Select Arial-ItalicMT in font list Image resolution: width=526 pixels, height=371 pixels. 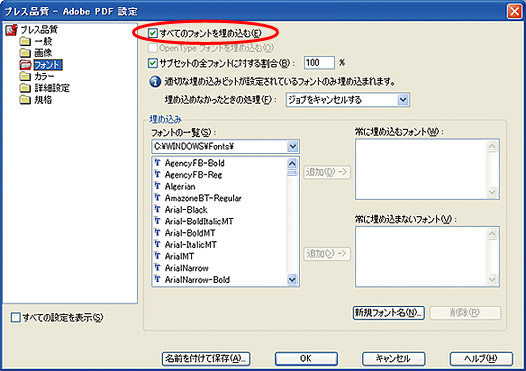point(191,245)
